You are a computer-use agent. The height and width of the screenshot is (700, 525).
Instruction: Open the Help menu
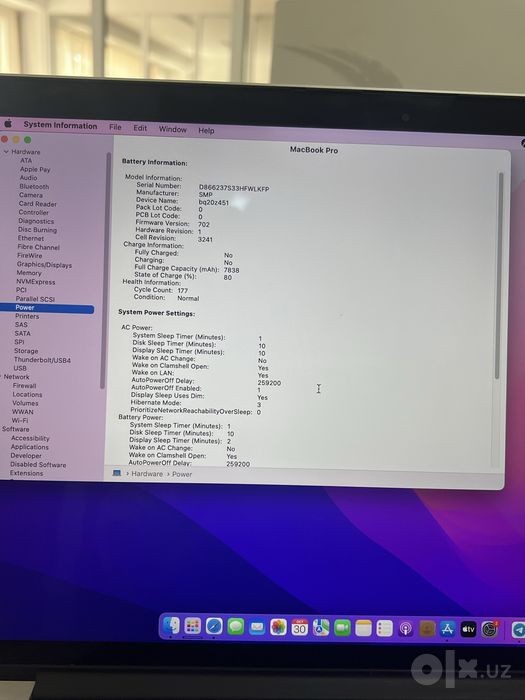(x=206, y=130)
